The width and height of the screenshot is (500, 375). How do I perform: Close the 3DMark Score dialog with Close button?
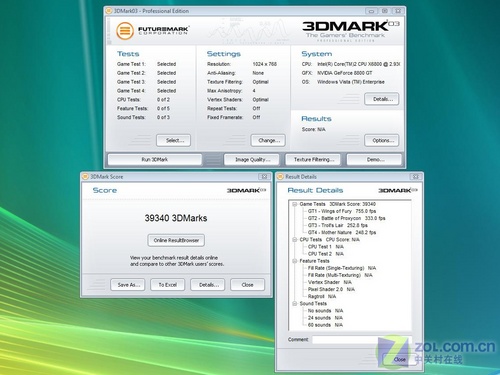tap(248, 285)
